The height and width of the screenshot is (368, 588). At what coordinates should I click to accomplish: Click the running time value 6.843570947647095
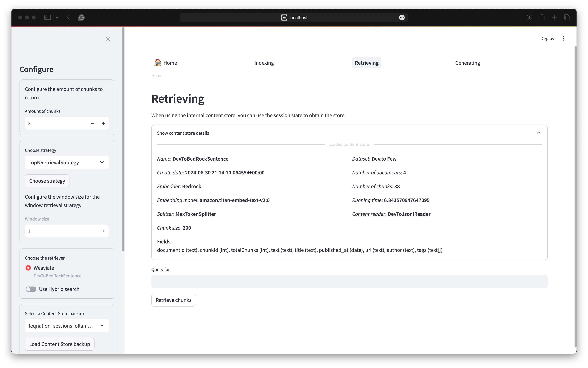click(x=407, y=200)
